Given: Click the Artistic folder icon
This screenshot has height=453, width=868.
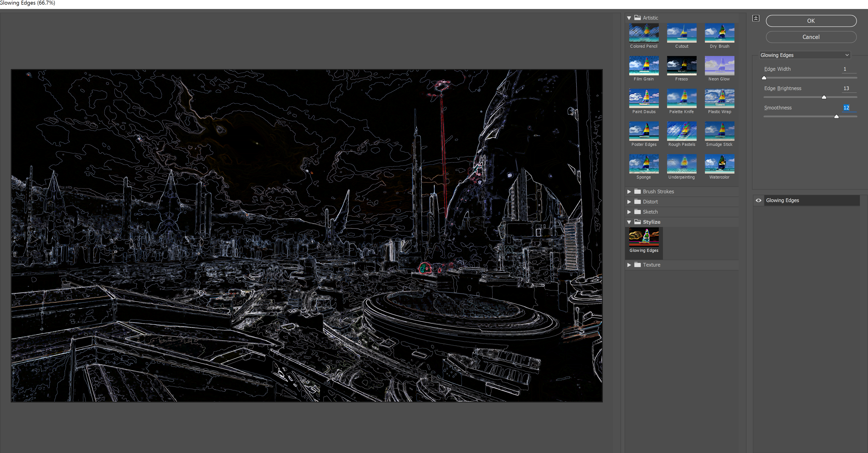Looking at the screenshot, I should pyautogui.click(x=637, y=18).
